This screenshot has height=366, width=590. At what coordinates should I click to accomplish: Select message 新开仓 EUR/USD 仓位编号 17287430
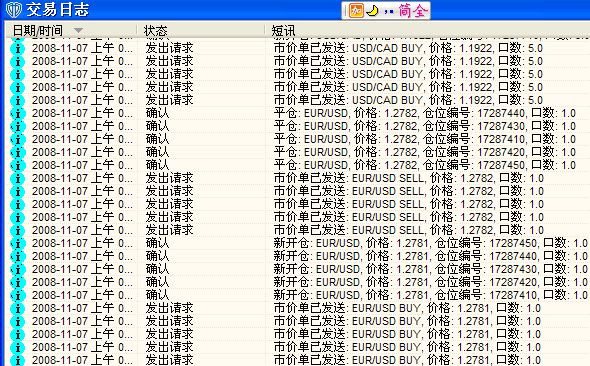[431, 269]
